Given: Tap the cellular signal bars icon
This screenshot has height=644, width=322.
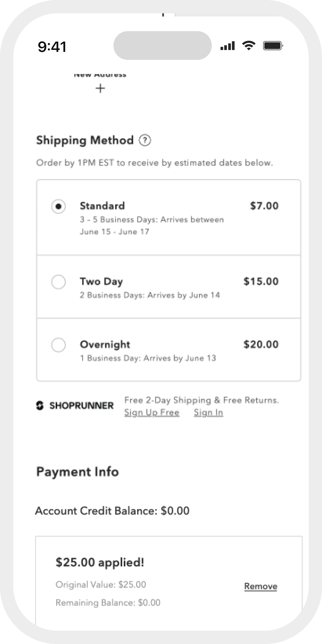Looking at the screenshot, I should click(x=227, y=46).
